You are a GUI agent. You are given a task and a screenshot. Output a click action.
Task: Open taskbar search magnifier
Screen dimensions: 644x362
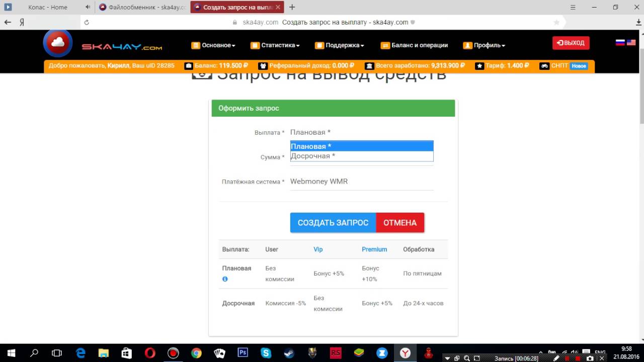pos(34,353)
